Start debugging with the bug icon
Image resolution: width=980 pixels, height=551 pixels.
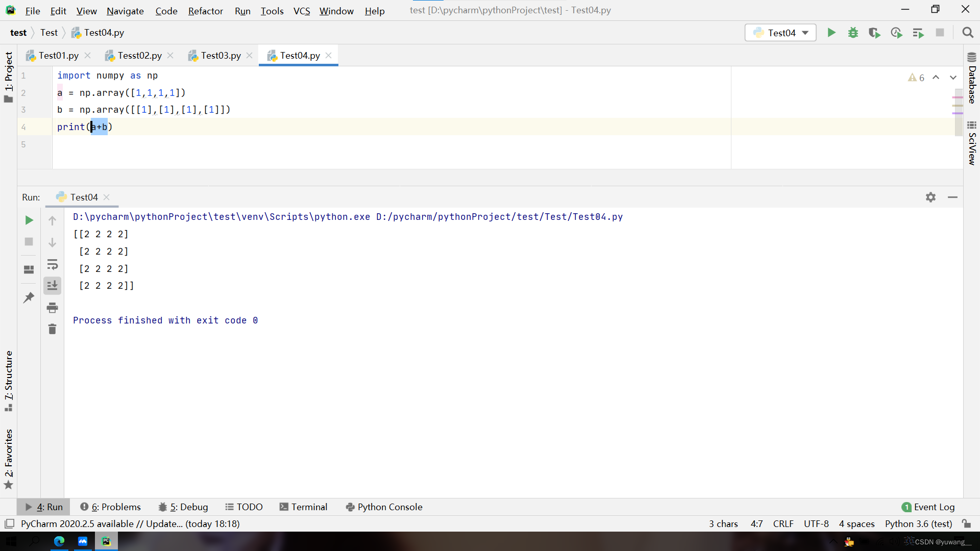(853, 33)
